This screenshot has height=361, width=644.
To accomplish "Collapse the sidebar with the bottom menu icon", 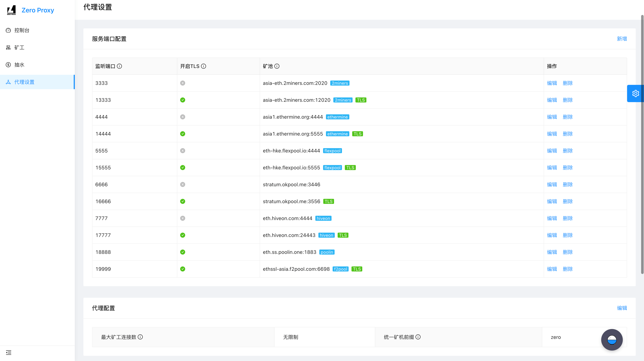I will (8, 353).
